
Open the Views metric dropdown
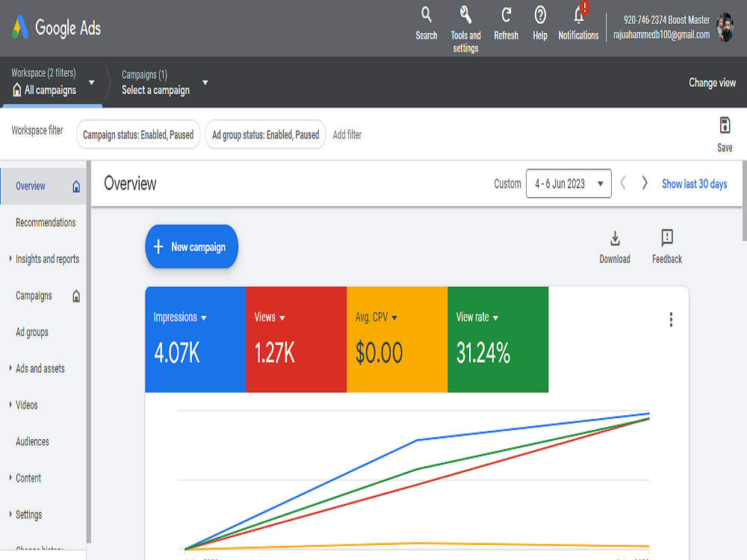coord(282,318)
